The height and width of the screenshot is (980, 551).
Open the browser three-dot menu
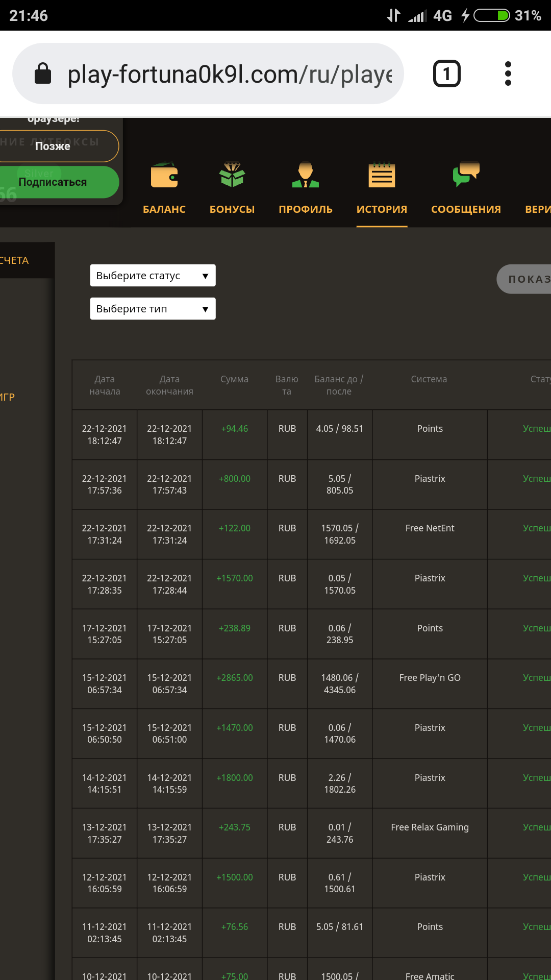508,73
